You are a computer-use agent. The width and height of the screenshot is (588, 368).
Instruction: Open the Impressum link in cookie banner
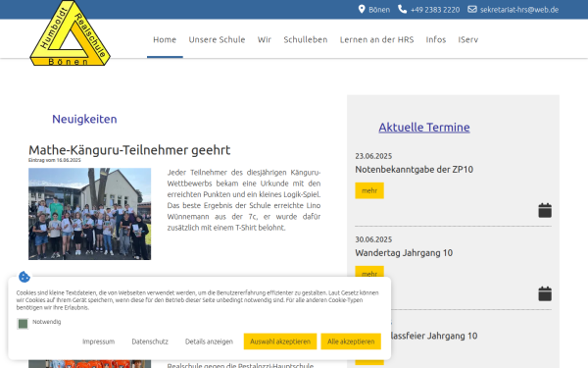click(99, 342)
